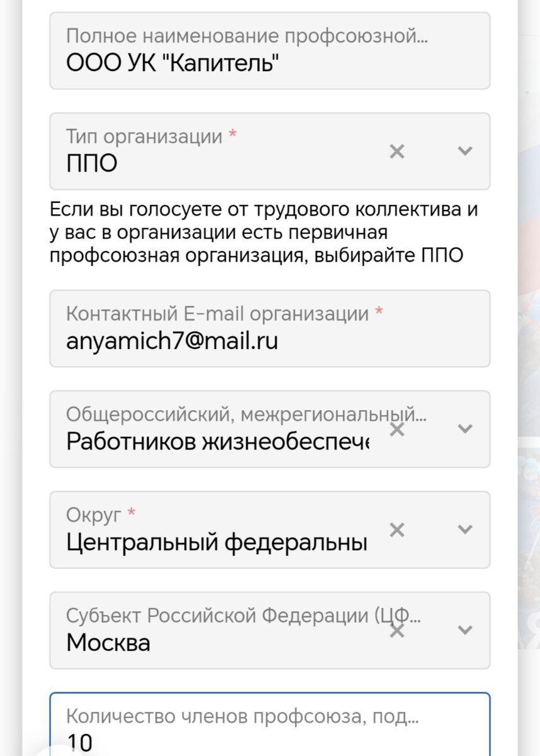
Task: Expand the Тип организации dropdown
Action: click(465, 151)
